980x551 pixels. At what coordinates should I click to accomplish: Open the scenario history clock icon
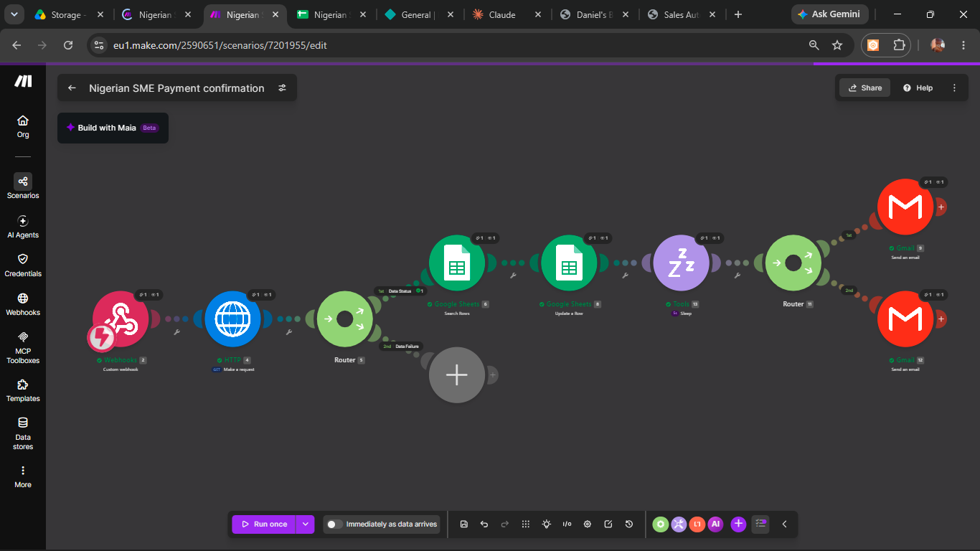point(629,524)
